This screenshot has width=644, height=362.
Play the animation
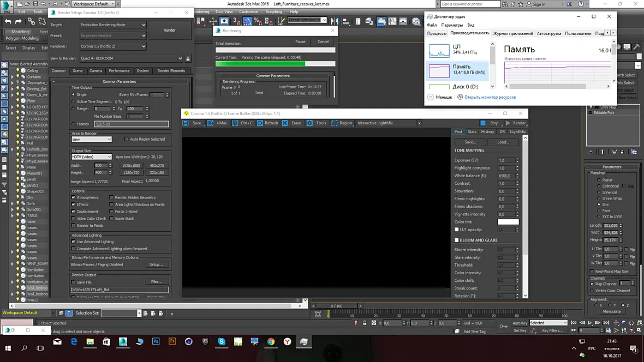(x=590, y=323)
